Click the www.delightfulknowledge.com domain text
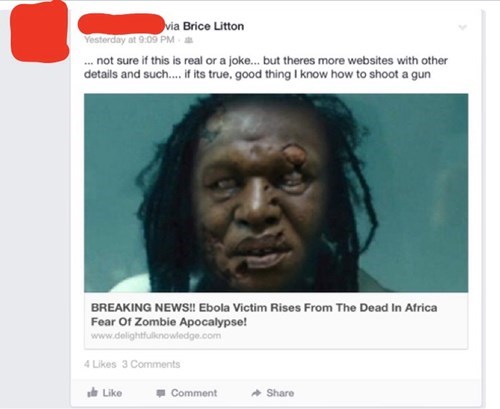Screen dimensions: 500x409 156,335
